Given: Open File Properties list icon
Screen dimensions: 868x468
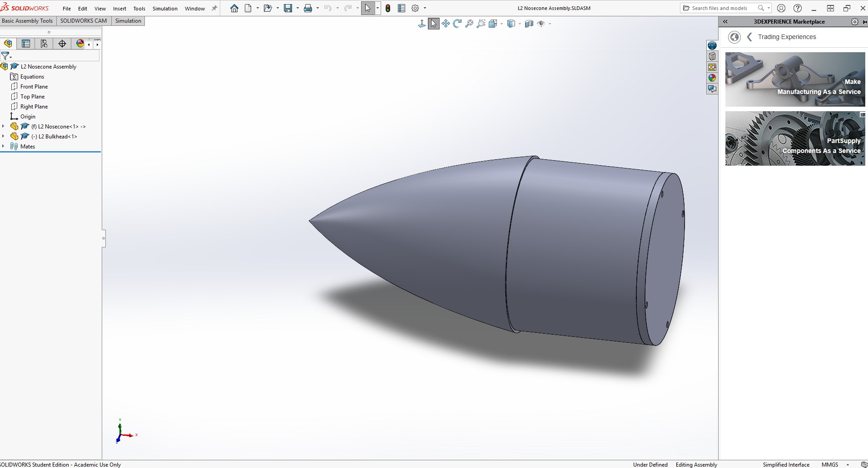Looking at the screenshot, I should pos(402,8).
